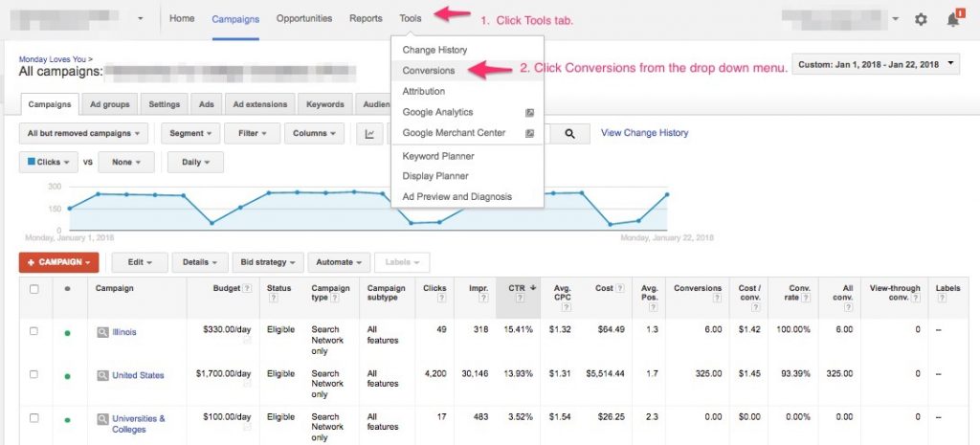Screen dimensions: 980x445
Task: Open the Daily interval dropdown
Action: tap(195, 162)
